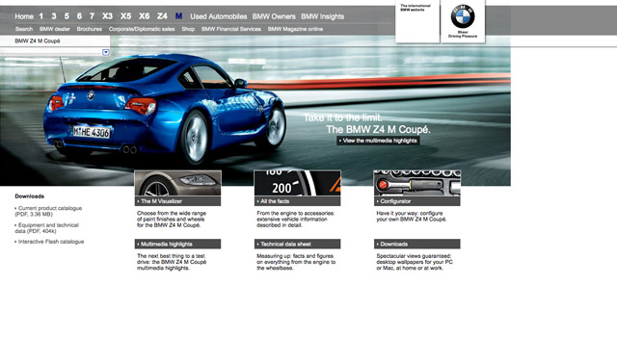Click the Search link in subnavigation

pos(24,29)
